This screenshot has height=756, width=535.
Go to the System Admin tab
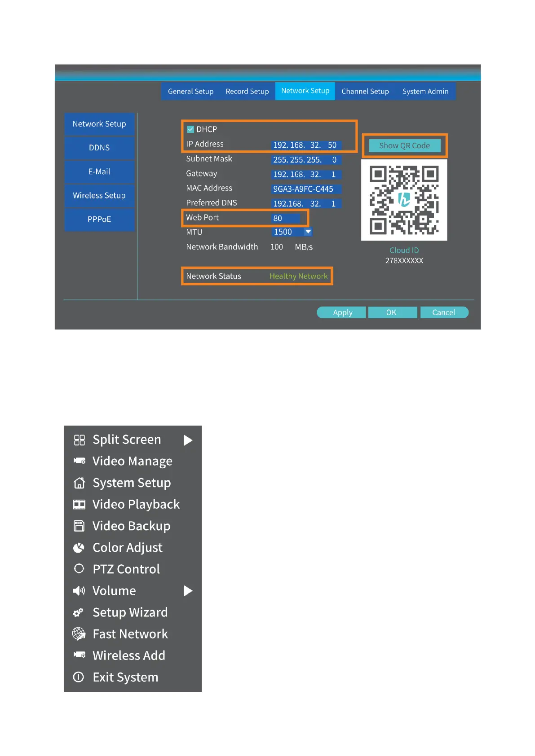point(425,91)
